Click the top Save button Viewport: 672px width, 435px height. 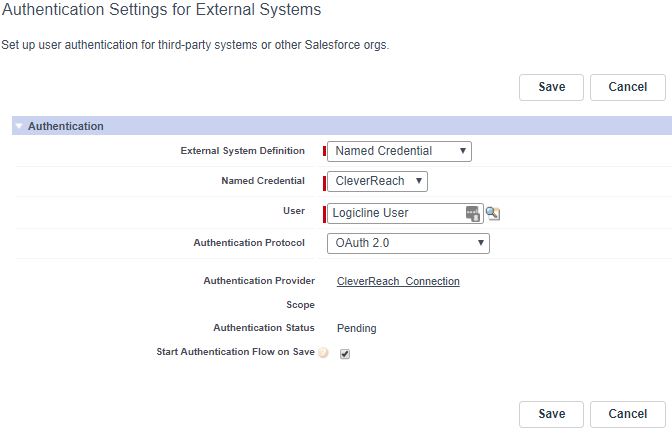[x=551, y=87]
